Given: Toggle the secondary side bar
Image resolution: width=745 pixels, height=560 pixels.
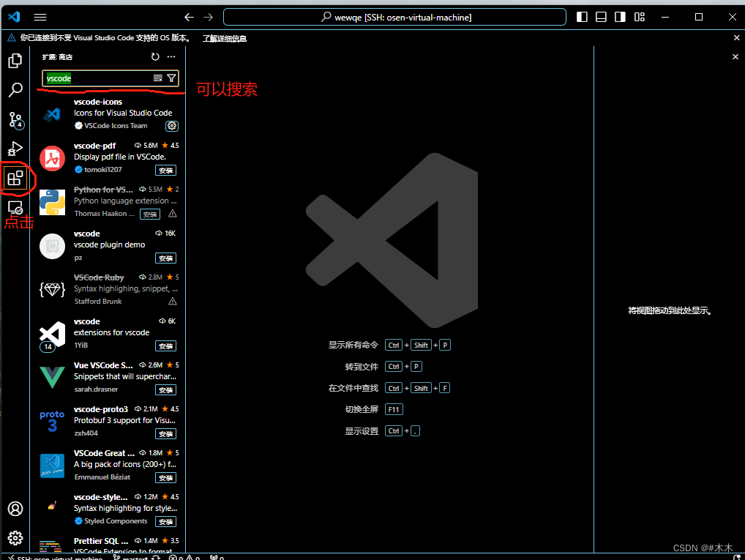Looking at the screenshot, I should pyautogui.click(x=620, y=17).
